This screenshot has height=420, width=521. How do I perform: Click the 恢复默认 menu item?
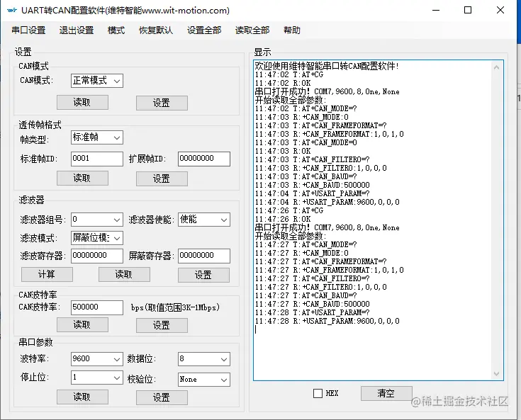(156, 30)
